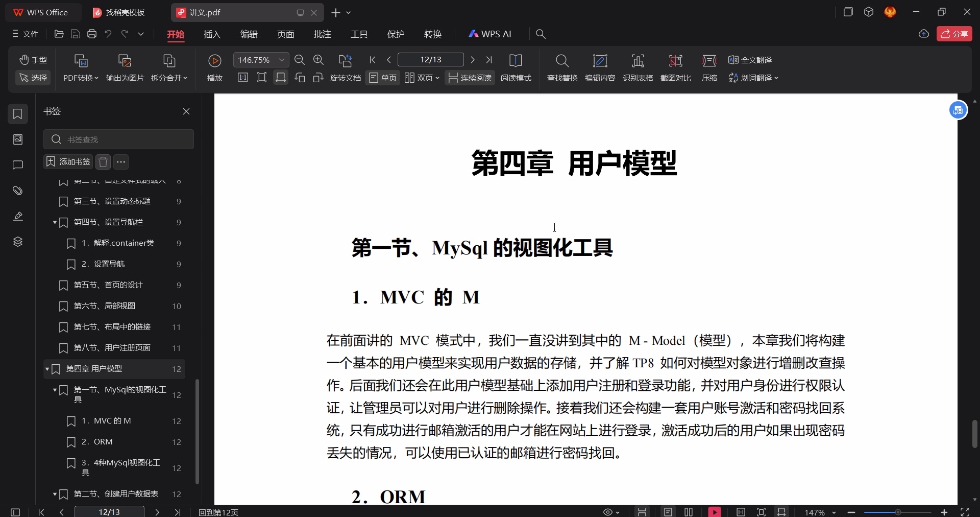
Task: Open the 输出为图片 tool
Action: 125,68
